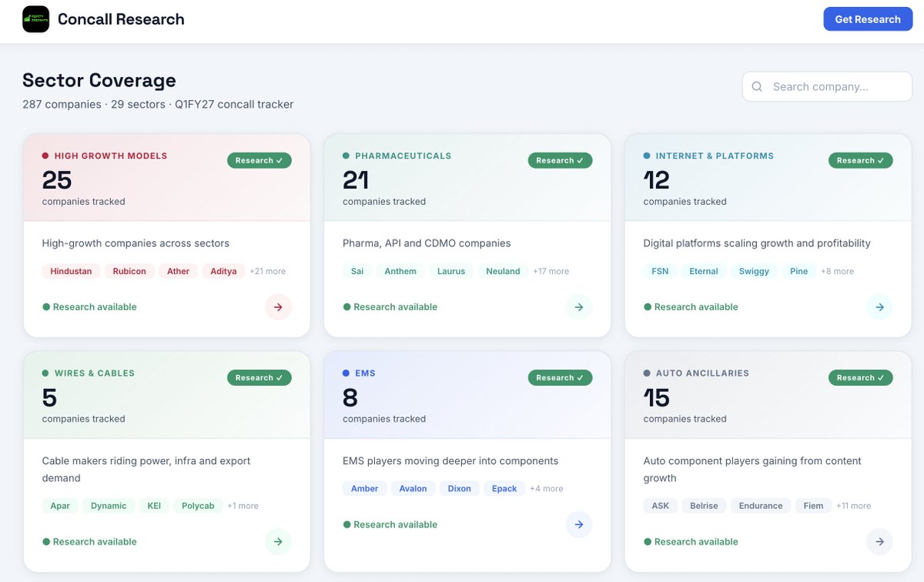The width and height of the screenshot is (924, 582).
Task: Open High Growth Models card arrow
Action: (x=278, y=307)
